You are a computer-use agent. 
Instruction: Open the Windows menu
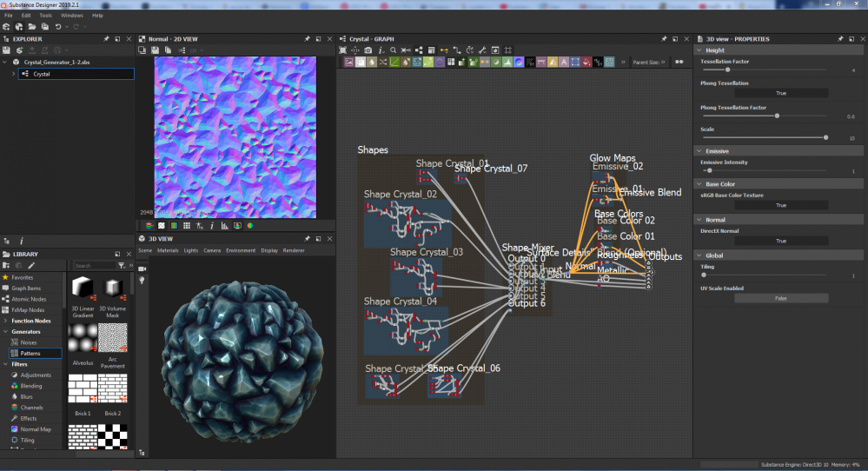(71, 16)
